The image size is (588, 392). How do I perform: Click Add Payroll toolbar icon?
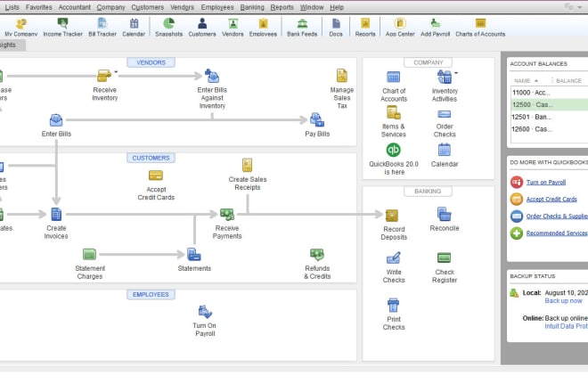click(435, 28)
